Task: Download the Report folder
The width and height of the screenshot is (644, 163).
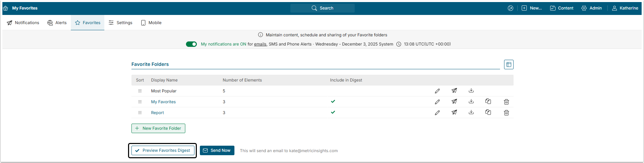Action: pyautogui.click(x=471, y=112)
